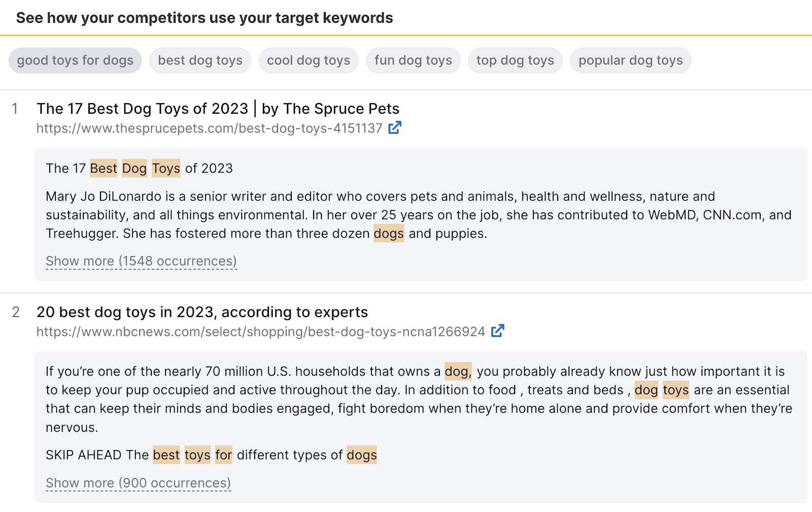Open The Spruce Pets article external link icon
Viewport: 812px width, 512px height.
(395, 128)
